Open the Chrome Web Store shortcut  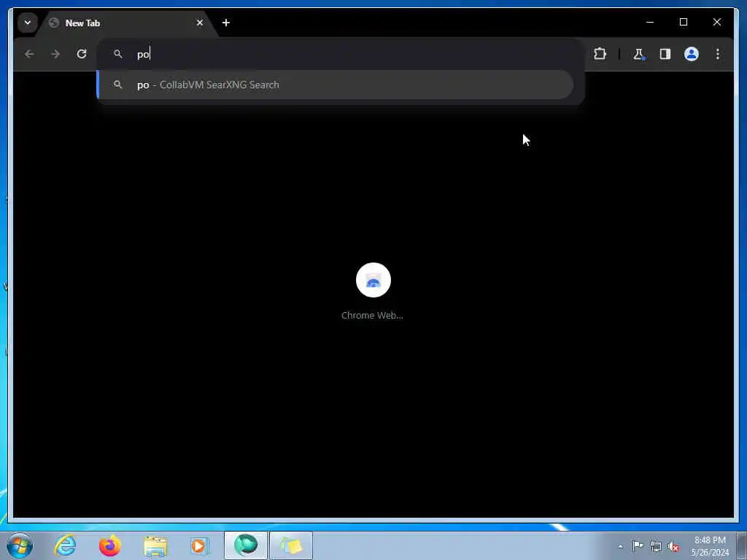pyautogui.click(x=373, y=280)
